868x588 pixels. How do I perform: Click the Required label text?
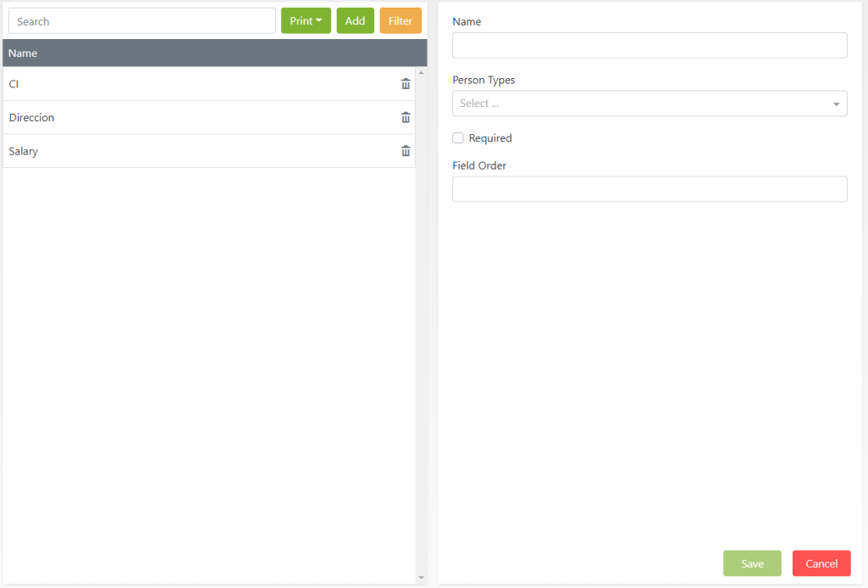490,138
